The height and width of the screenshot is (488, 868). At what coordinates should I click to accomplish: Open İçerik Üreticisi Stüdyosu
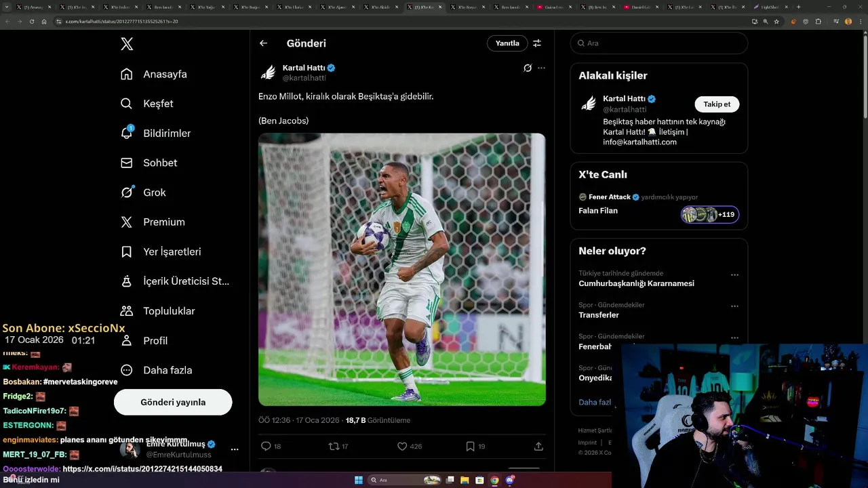[x=175, y=281]
